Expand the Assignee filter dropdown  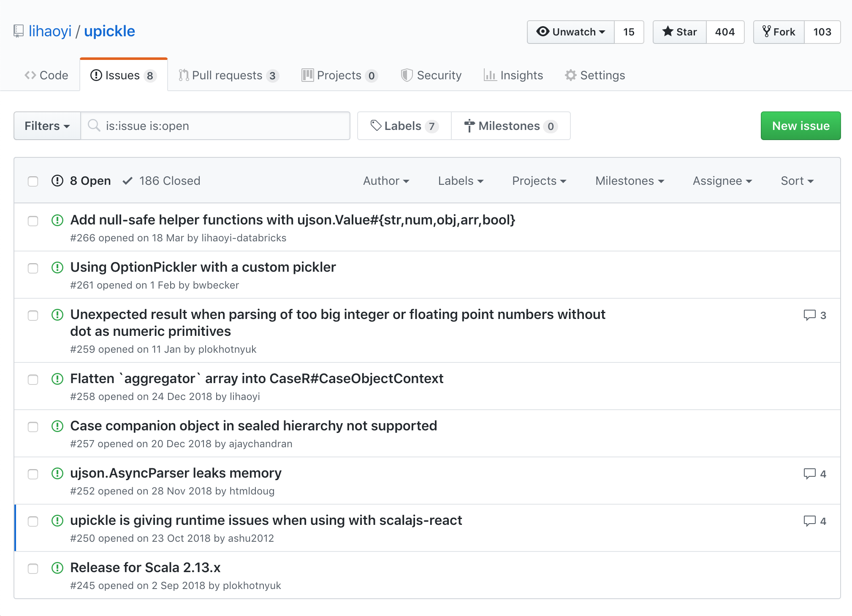click(x=722, y=181)
